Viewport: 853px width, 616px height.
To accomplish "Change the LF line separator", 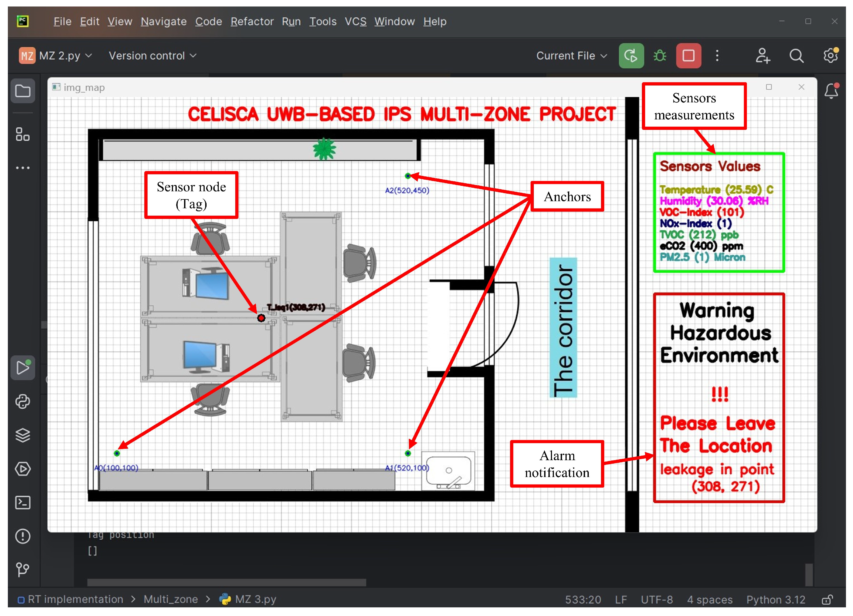I will 621,599.
